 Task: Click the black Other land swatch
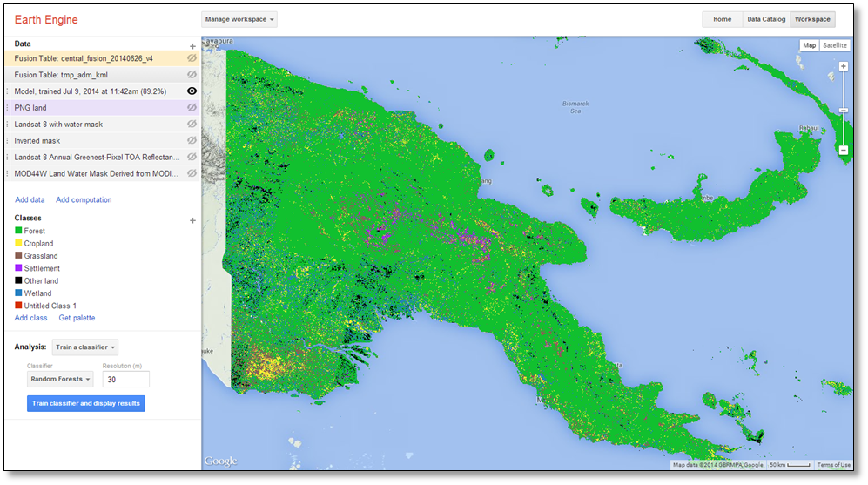(18, 280)
